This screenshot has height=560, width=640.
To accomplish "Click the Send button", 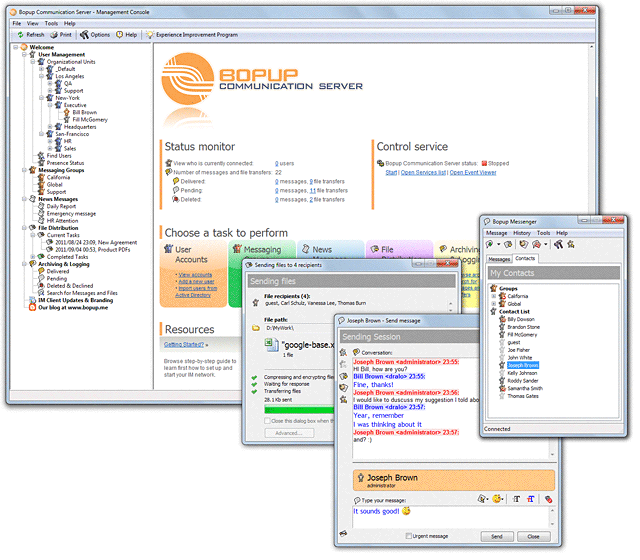I will tap(497, 536).
